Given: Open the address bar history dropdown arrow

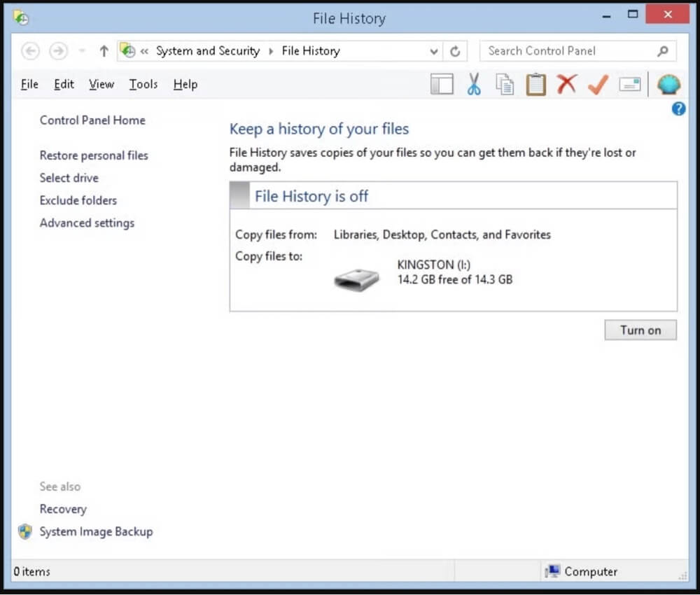Looking at the screenshot, I should coord(434,51).
